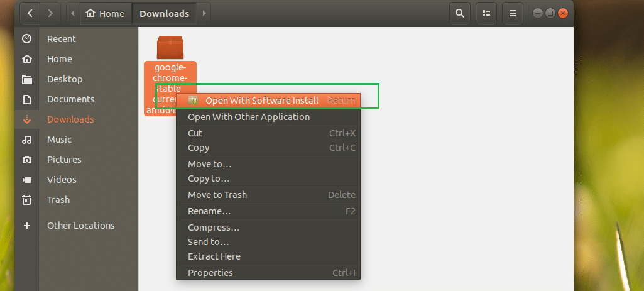The image size is (644, 291).
Task: Open Properties from the context menu
Action: (x=268, y=273)
